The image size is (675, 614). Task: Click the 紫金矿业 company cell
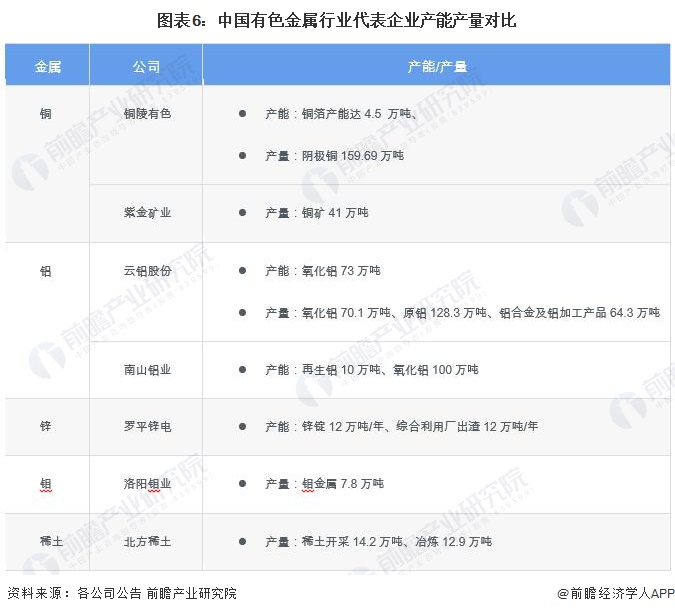[x=147, y=212]
